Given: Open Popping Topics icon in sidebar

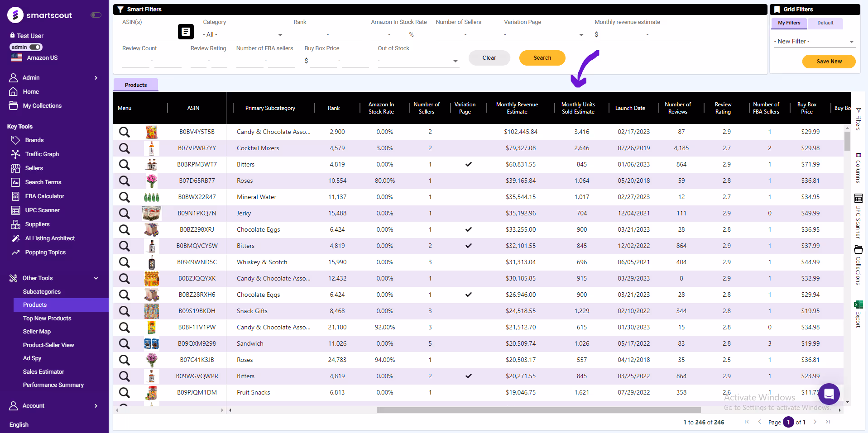Looking at the screenshot, I should coord(15,252).
